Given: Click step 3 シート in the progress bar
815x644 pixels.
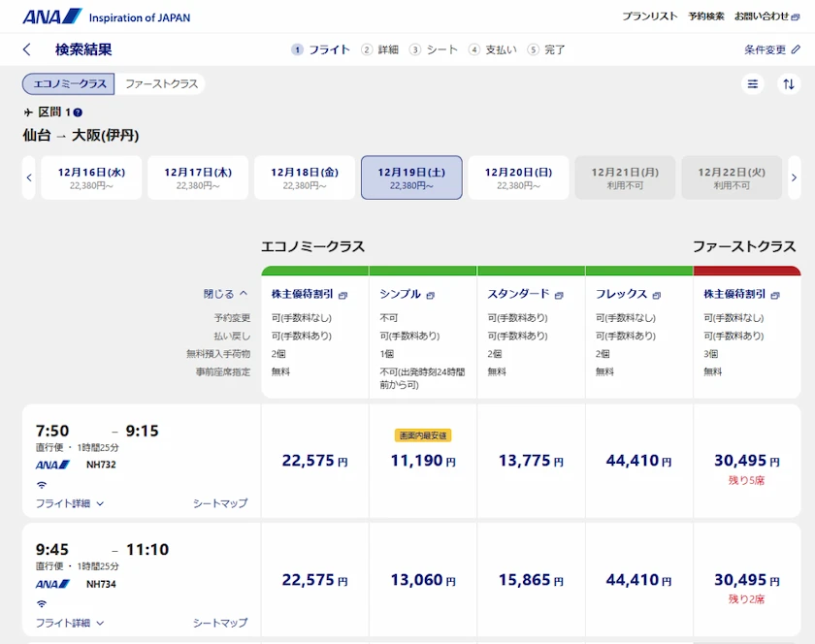Looking at the screenshot, I should coord(434,49).
